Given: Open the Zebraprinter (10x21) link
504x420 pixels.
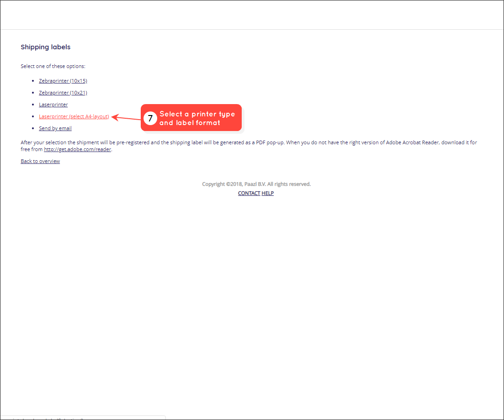Looking at the screenshot, I should click(63, 93).
